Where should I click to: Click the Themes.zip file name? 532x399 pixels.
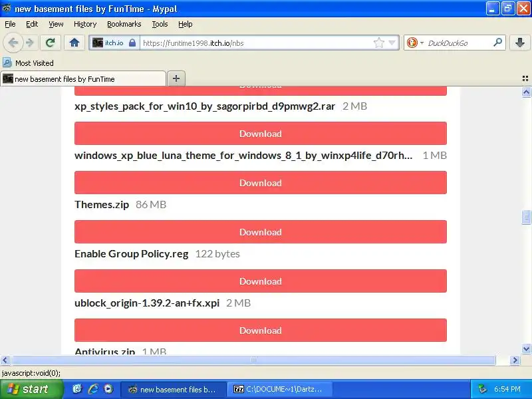102,205
